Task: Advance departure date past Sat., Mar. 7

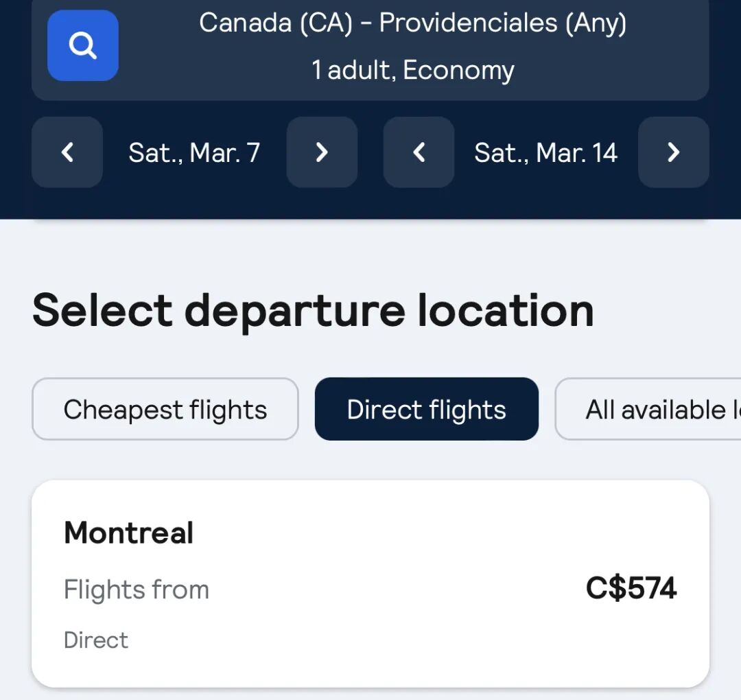Action: click(322, 152)
